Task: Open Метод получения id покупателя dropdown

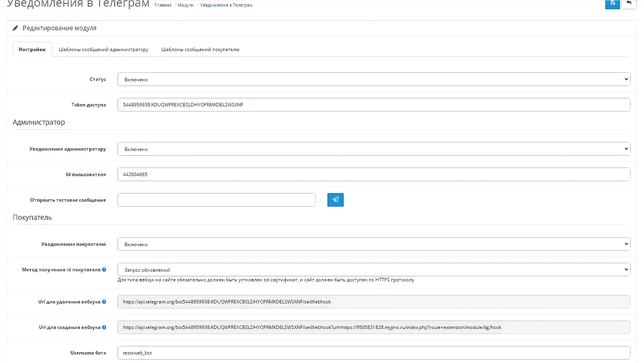Action: click(x=374, y=270)
